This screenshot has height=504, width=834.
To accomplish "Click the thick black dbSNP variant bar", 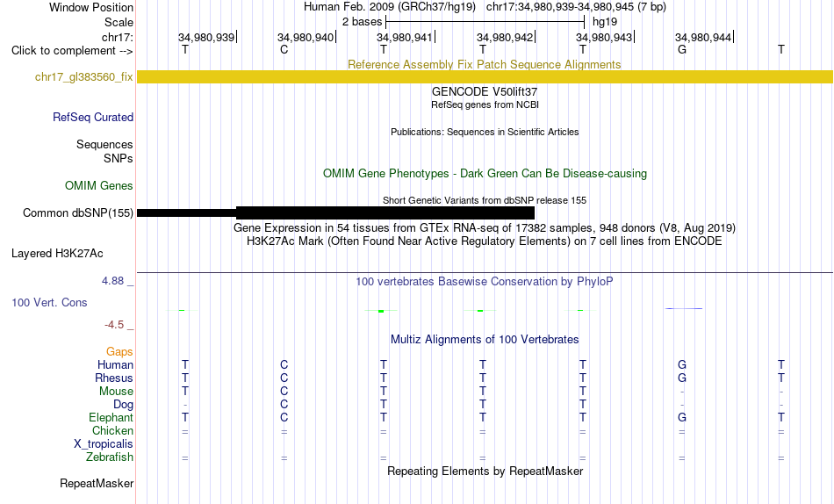I will 385,212.
